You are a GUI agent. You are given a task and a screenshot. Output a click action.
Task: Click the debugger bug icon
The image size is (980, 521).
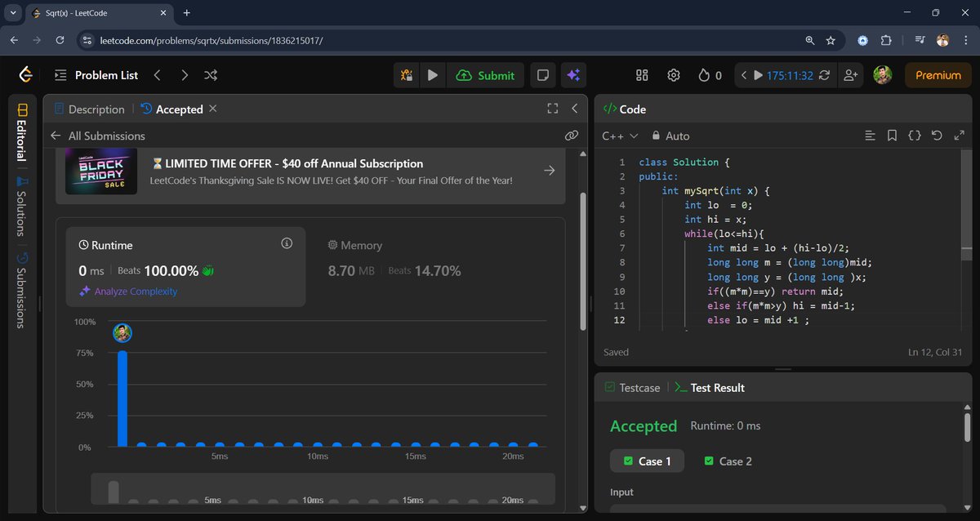pos(407,75)
